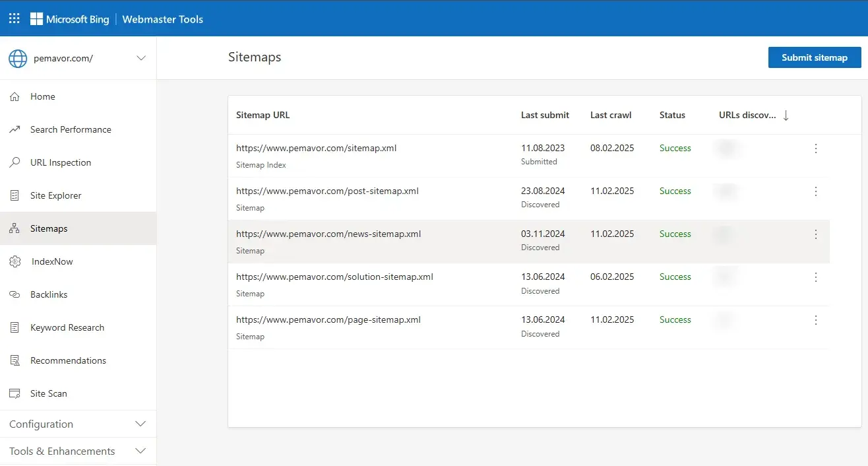Click the Site Scan icon
The height and width of the screenshot is (466, 868).
[15, 394]
